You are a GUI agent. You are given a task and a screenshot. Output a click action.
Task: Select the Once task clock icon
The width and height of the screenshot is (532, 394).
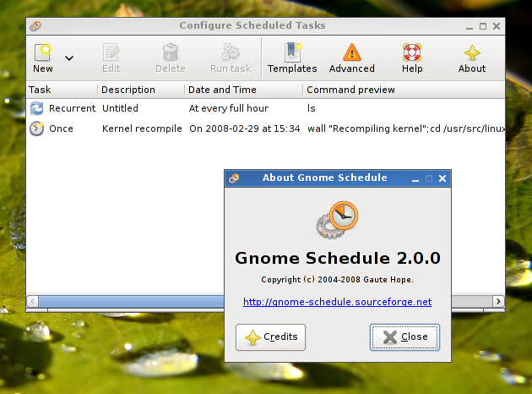(36, 129)
